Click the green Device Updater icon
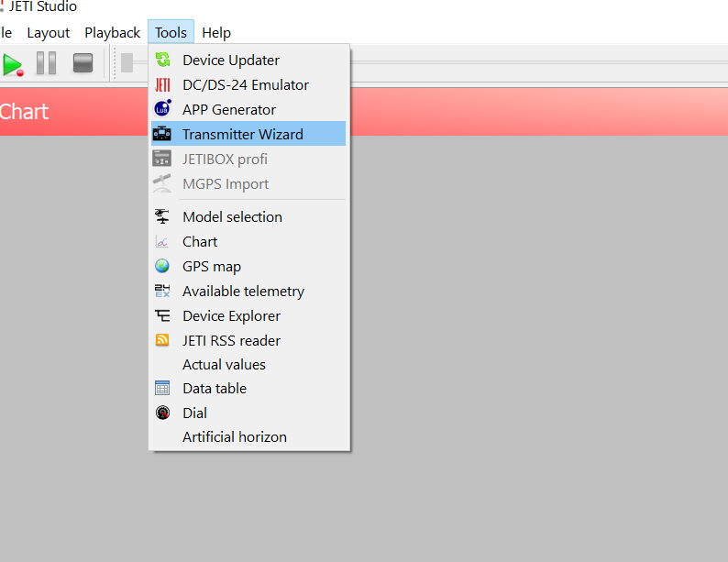This screenshot has height=562, width=728. [x=162, y=60]
